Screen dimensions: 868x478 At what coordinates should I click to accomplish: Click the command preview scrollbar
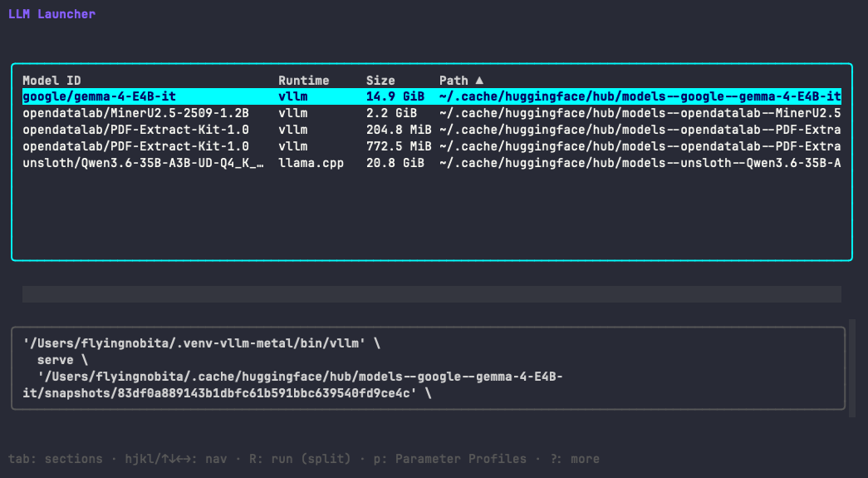click(852, 367)
